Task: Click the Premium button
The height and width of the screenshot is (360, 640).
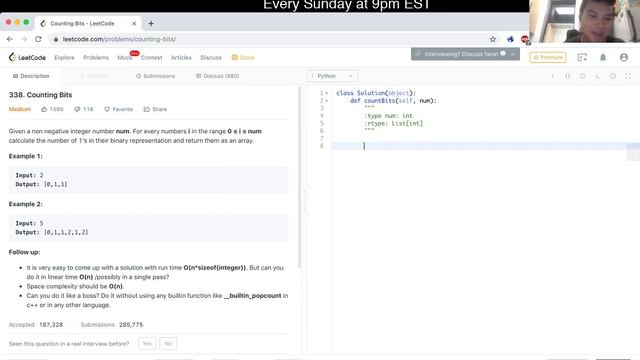Action: (x=548, y=58)
